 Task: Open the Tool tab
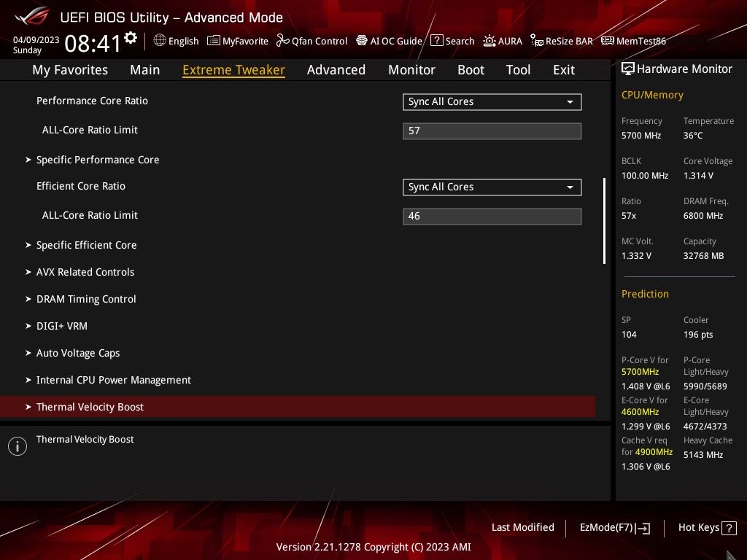click(x=519, y=70)
